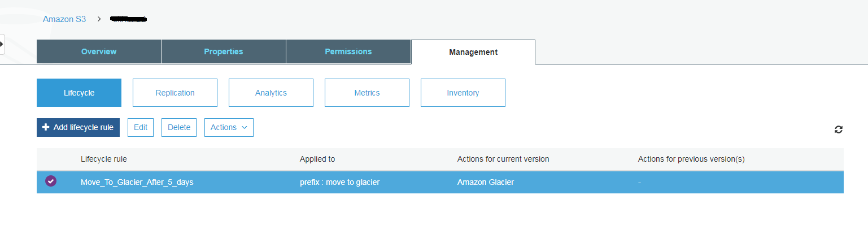Click the refresh icon above the table

click(839, 129)
